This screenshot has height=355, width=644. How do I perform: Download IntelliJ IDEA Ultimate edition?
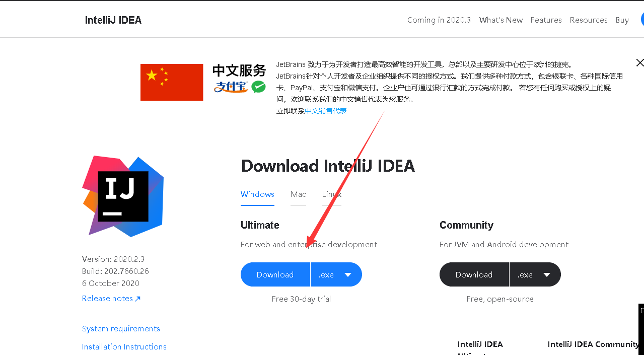275,274
